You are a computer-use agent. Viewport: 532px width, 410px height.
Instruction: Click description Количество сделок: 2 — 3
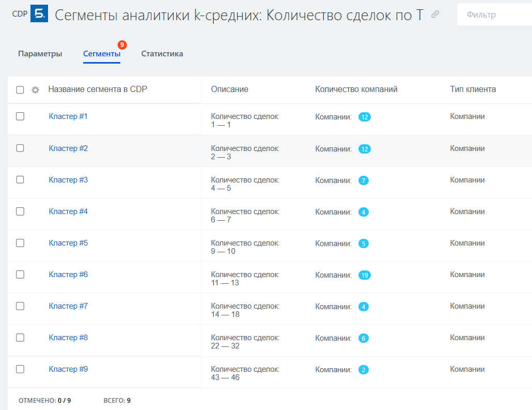coord(245,152)
